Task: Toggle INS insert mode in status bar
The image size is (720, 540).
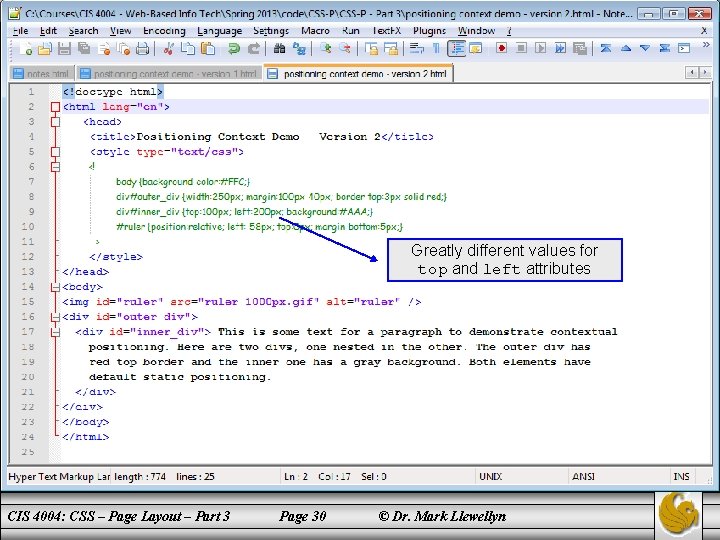Action: 681,477
